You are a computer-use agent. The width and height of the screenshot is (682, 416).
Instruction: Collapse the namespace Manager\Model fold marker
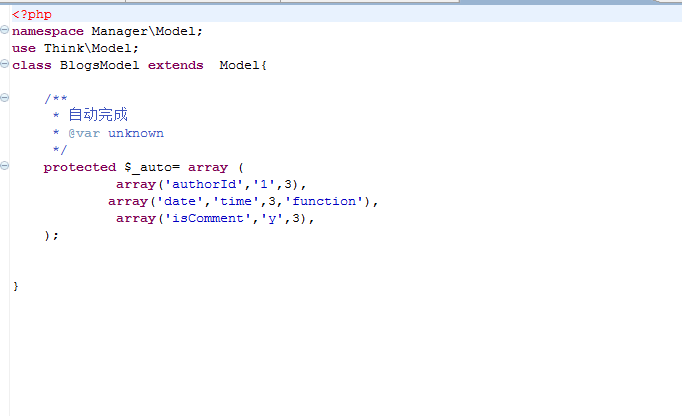[x=5, y=31]
